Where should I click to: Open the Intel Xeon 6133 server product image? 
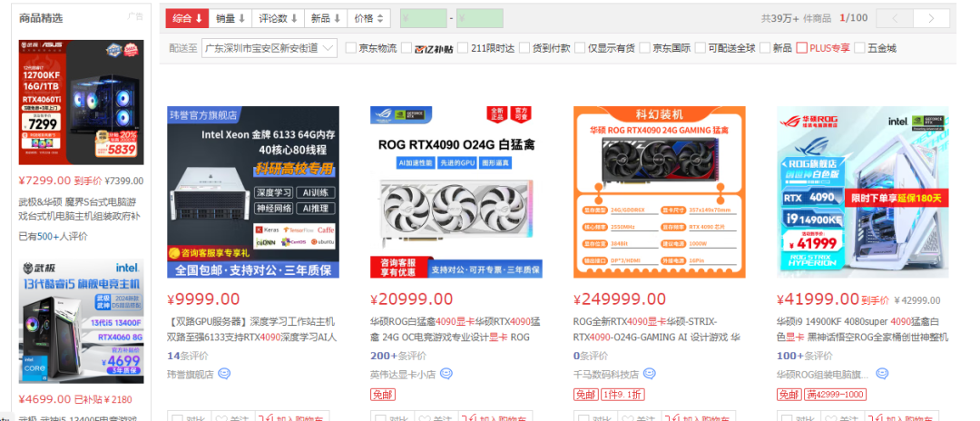point(253,191)
